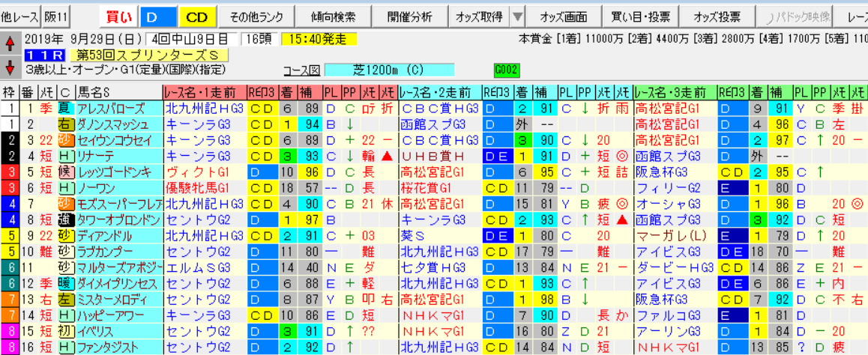
Task: Click the レース名・2走前 column header
Action: click(439, 92)
